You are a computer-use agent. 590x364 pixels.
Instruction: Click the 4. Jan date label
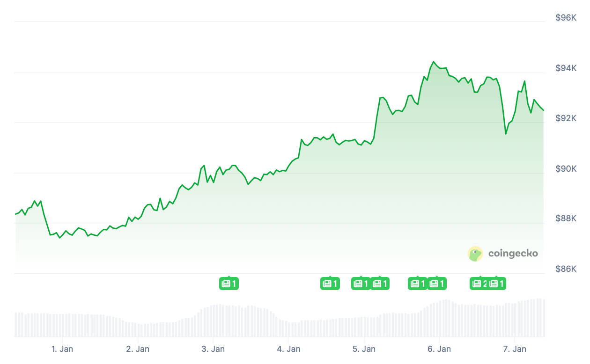pyautogui.click(x=288, y=349)
